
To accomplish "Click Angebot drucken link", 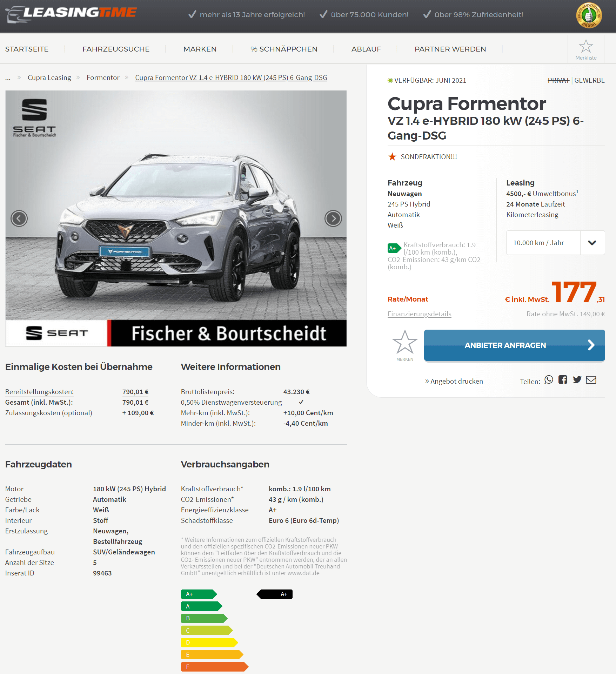I will coord(454,381).
